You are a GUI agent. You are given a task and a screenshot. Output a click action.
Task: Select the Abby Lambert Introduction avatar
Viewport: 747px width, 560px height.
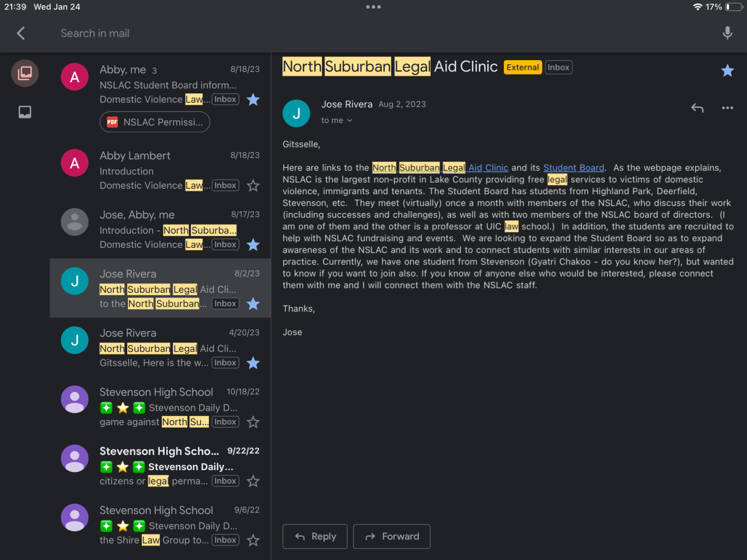(75, 163)
